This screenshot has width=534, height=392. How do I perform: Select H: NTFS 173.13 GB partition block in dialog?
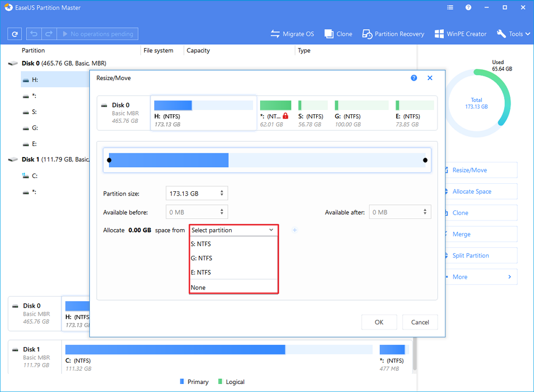coord(203,113)
